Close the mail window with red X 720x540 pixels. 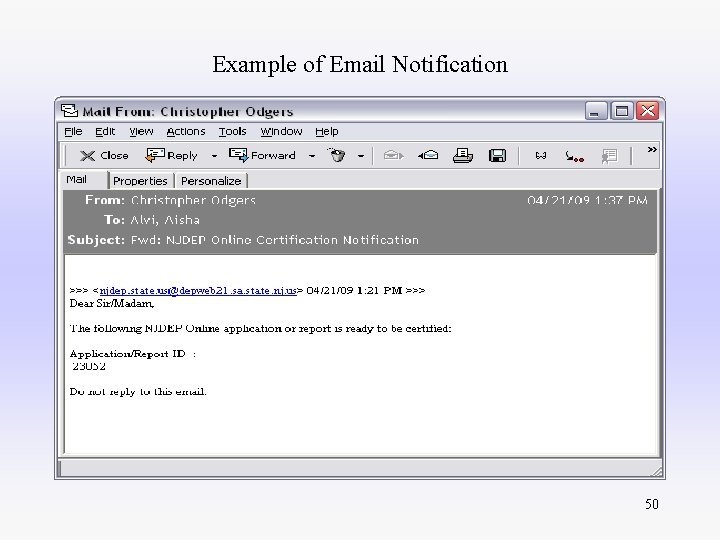coord(648,111)
